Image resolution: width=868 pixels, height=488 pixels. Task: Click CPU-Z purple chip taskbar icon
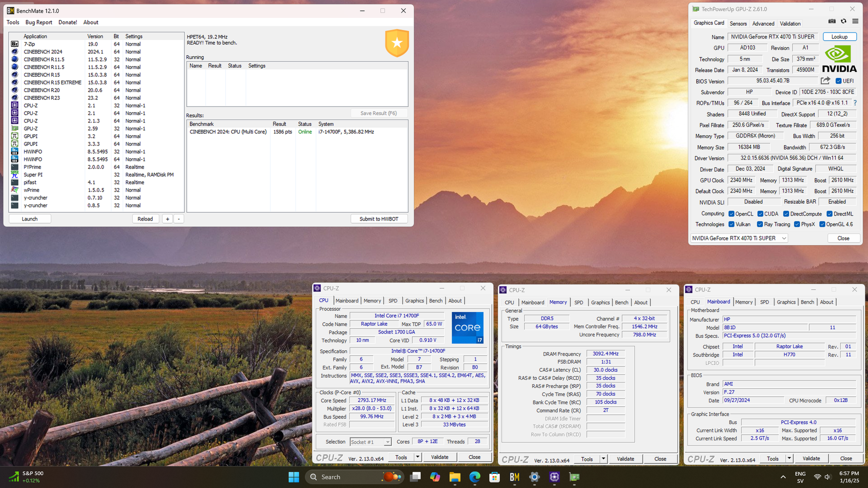pos(554,477)
